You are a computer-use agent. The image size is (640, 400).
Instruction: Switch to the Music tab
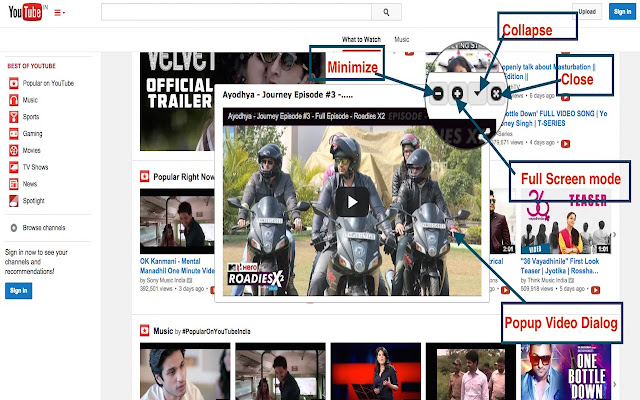402,40
